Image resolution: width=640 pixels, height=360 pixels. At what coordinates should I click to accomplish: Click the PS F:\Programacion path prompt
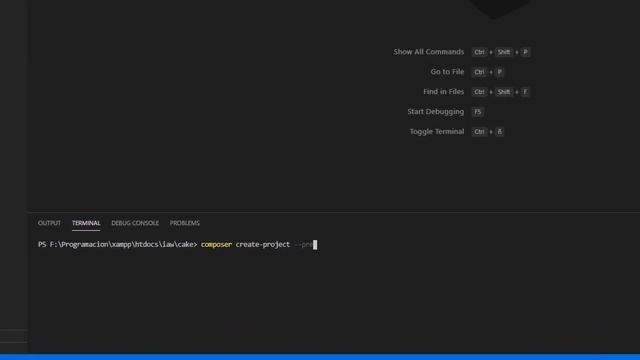[118, 244]
